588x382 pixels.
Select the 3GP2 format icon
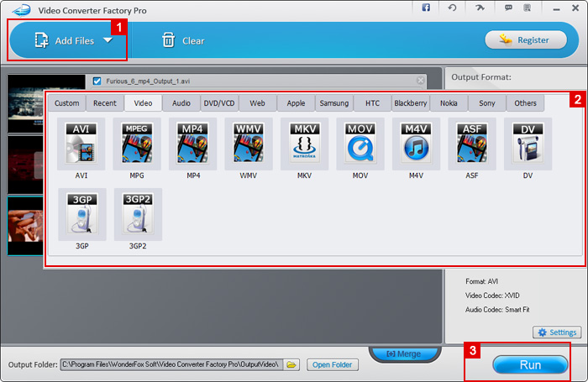(138, 214)
